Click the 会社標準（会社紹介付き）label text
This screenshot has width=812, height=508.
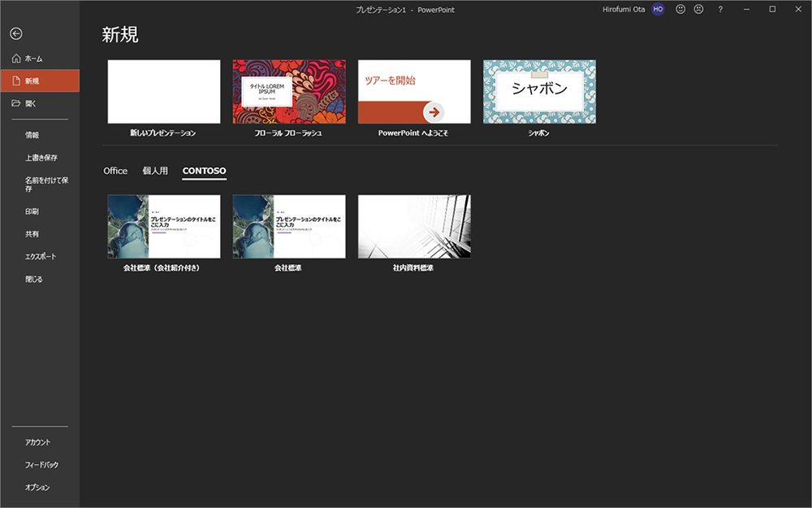(162, 268)
